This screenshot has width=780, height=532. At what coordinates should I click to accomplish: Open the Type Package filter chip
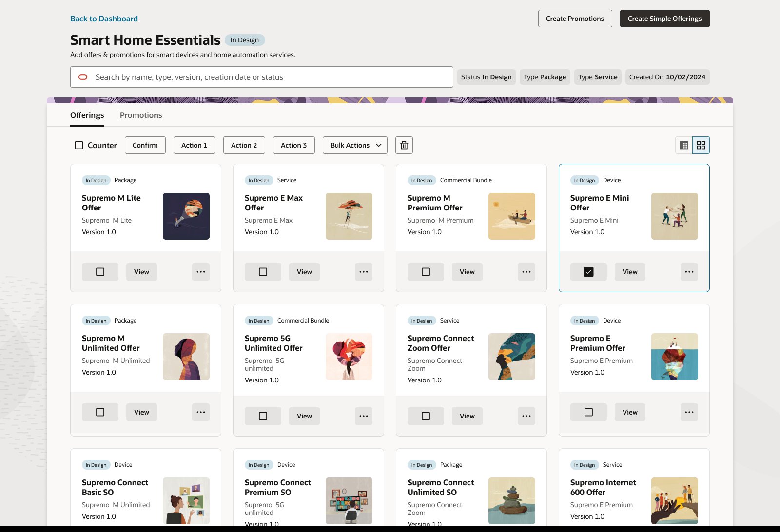click(545, 77)
